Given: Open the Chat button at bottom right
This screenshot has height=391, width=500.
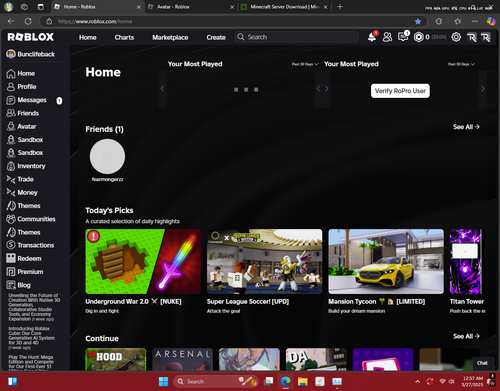Looking at the screenshot, I should pos(482,363).
